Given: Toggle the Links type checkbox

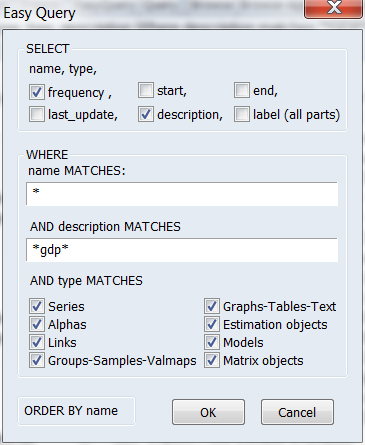Looking at the screenshot, I should 37,342.
